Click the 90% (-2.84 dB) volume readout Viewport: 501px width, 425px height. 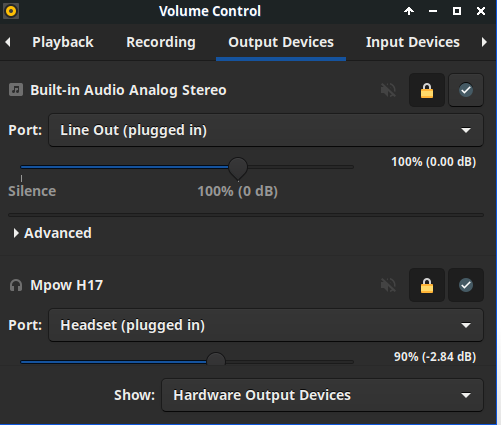point(435,357)
